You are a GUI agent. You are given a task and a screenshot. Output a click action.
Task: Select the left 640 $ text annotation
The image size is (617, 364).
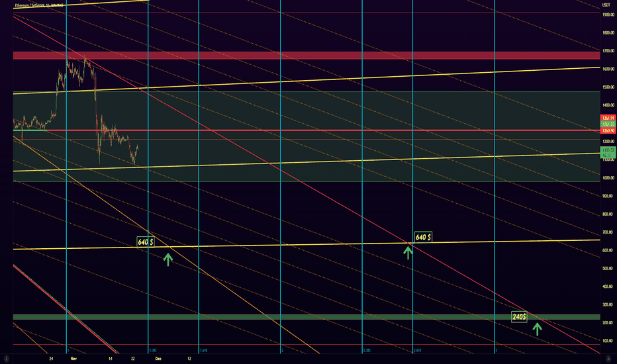coord(146,242)
